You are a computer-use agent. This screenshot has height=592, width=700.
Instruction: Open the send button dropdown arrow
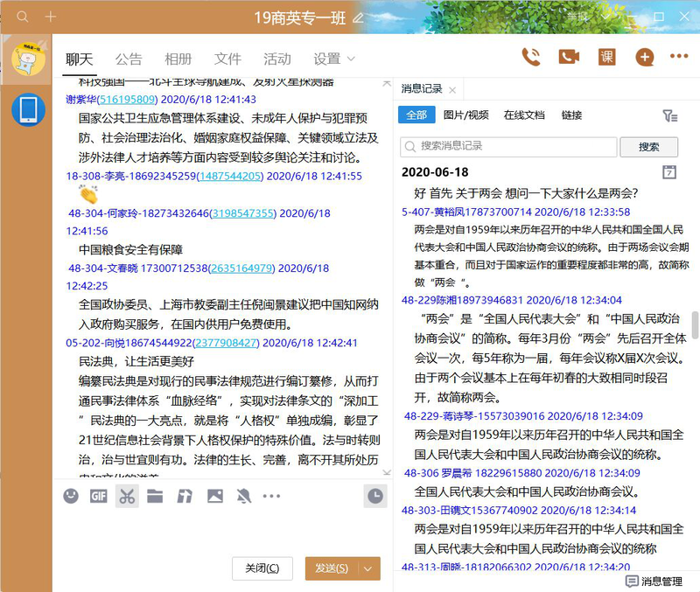point(368,568)
